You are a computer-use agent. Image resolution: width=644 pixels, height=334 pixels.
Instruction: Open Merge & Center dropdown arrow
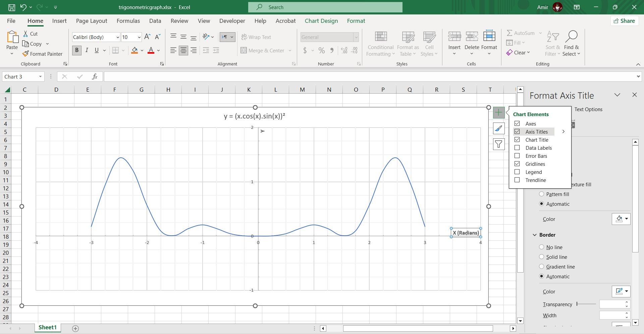point(290,51)
